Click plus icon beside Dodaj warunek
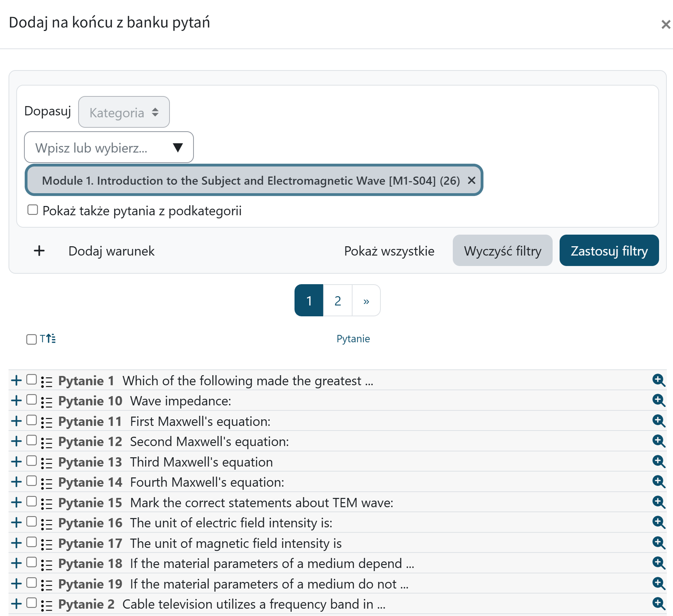This screenshot has width=673, height=616. click(x=39, y=251)
